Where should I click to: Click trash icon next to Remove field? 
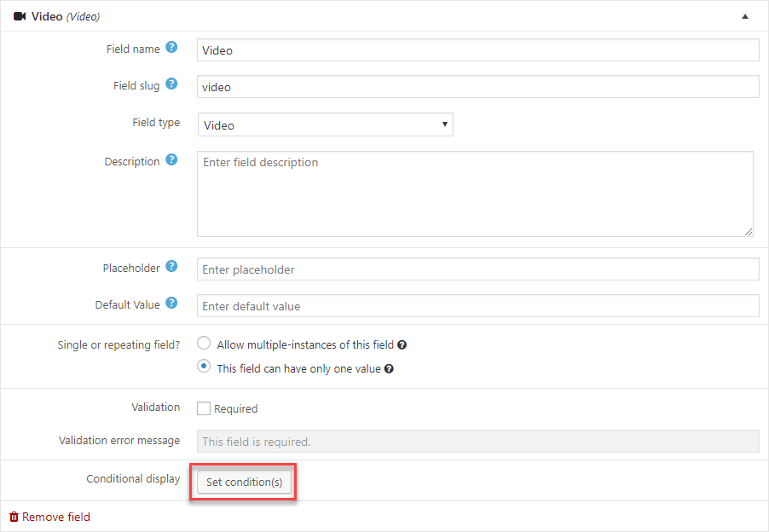coord(14,517)
